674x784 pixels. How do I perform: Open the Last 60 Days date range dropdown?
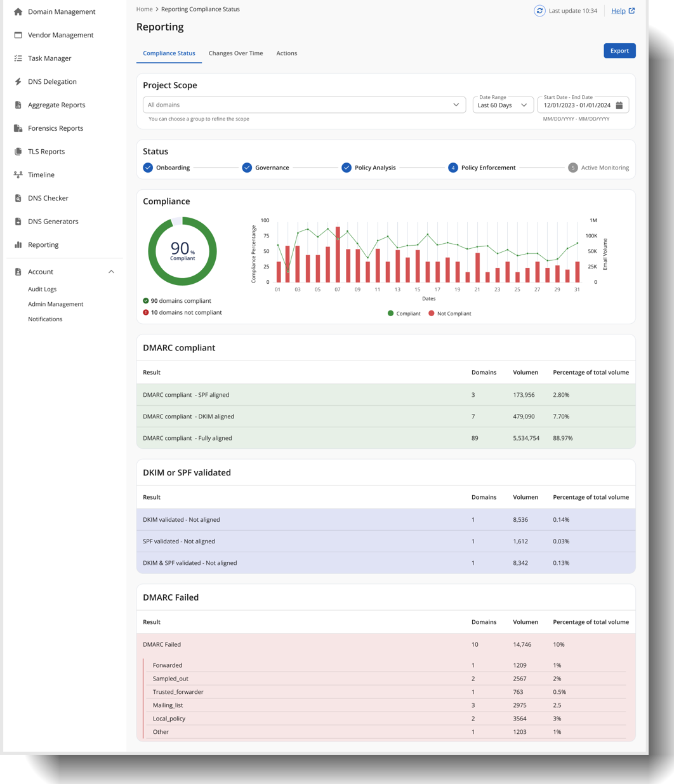(502, 105)
